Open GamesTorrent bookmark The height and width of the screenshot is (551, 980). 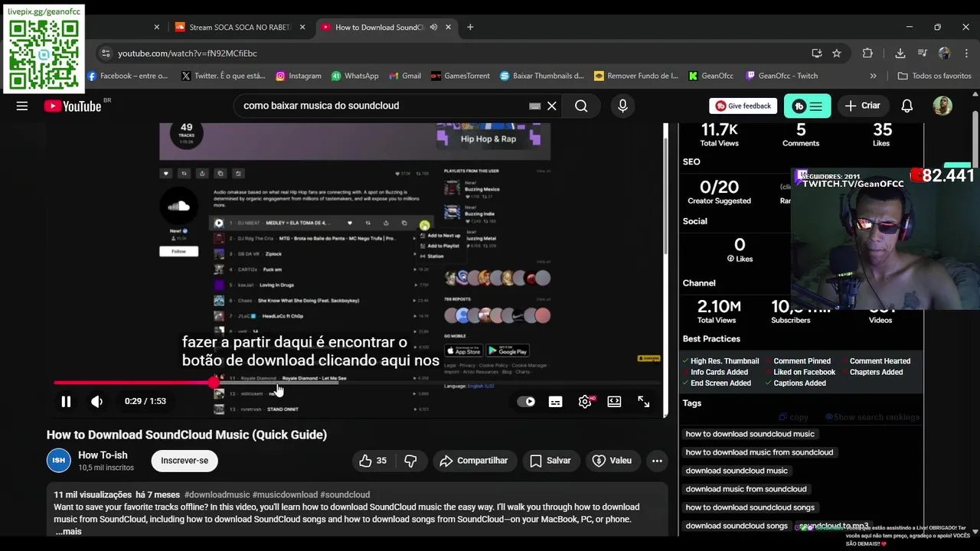coord(460,76)
